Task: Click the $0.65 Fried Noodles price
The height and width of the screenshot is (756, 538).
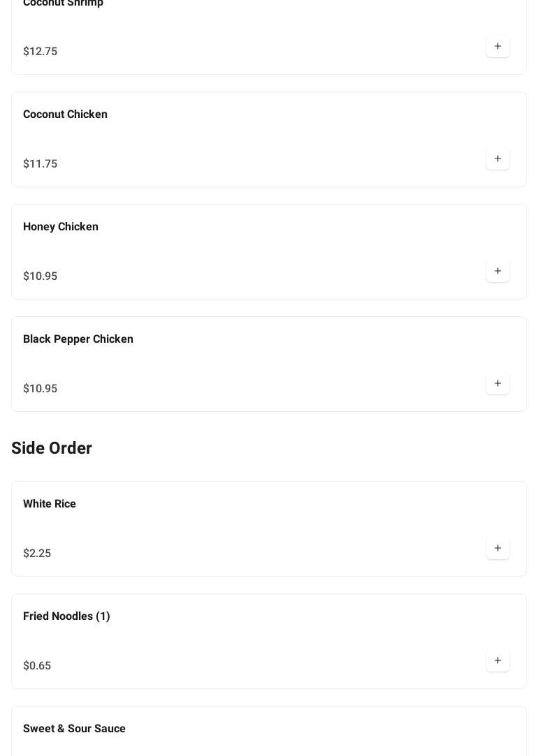Action: pos(37,666)
